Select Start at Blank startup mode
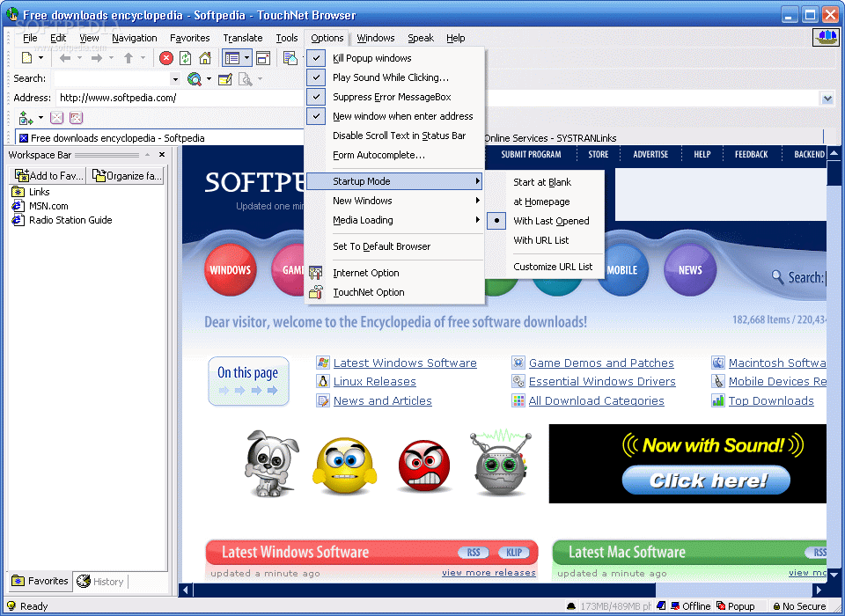Screen dimensions: 845x616 pos(545,182)
